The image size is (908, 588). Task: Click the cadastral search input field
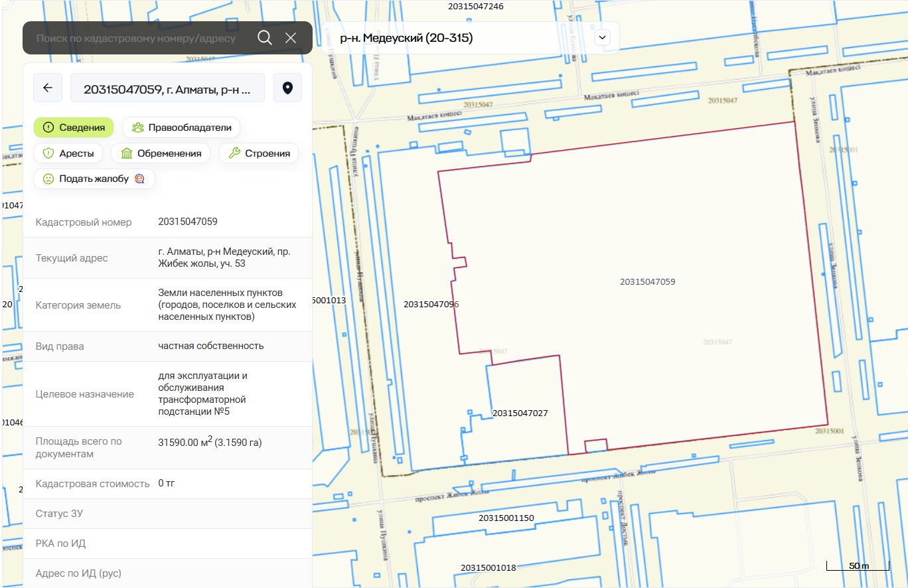(136, 38)
